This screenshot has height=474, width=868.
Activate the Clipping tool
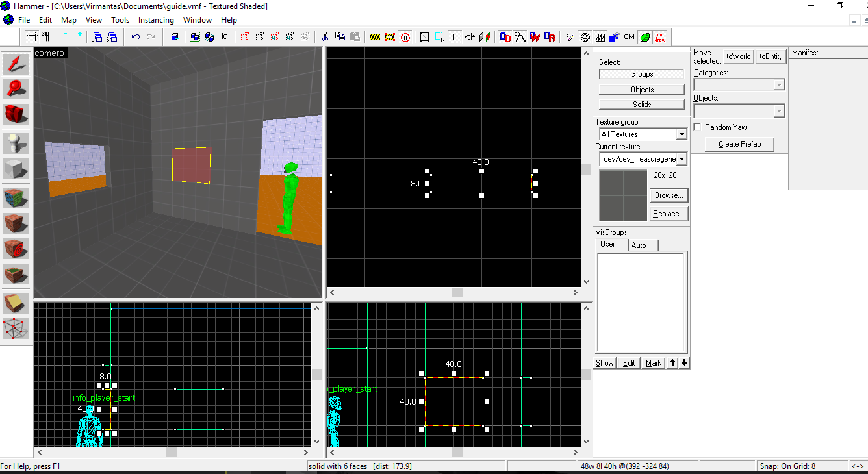click(16, 303)
